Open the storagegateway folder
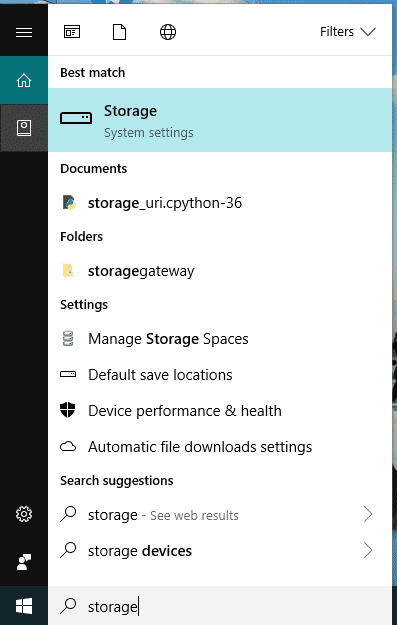The image size is (397, 625). (220, 271)
